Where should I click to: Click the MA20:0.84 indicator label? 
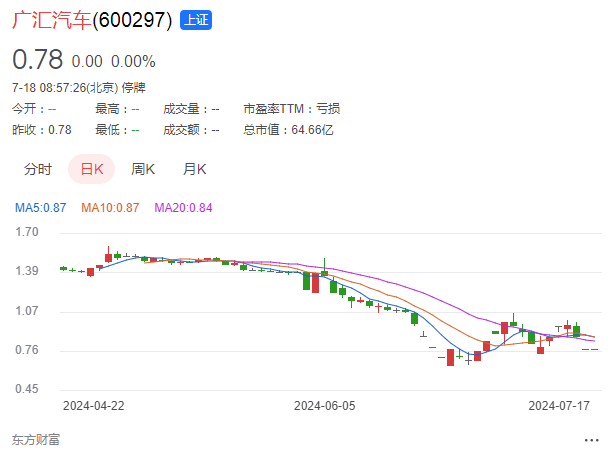coord(183,207)
